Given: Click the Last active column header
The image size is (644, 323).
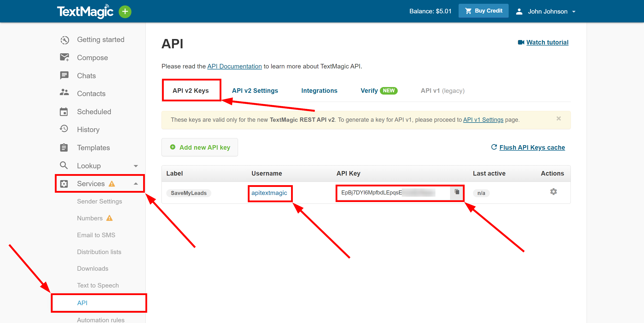Looking at the screenshot, I should point(489,173).
